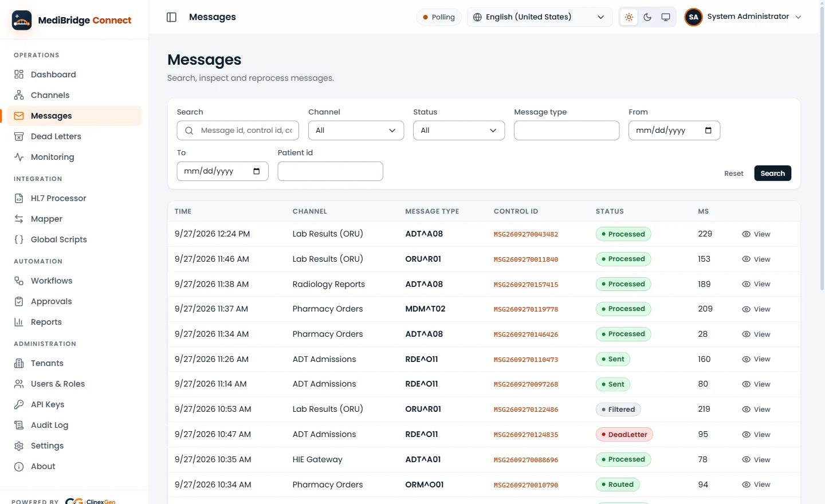Screen dimensions: 825x504
Task: Click the SA avatar circle
Action: pos(693,17)
